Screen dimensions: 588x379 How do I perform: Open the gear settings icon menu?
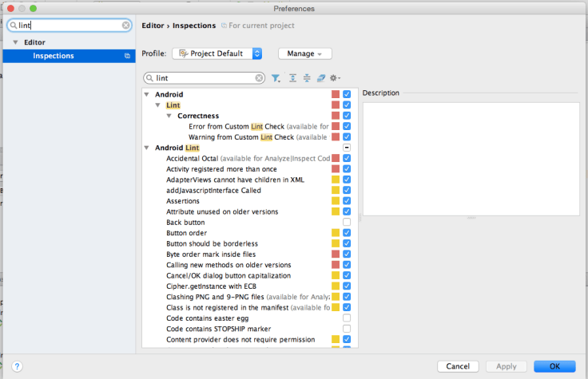pyautogui.click(x=334, y=78)
